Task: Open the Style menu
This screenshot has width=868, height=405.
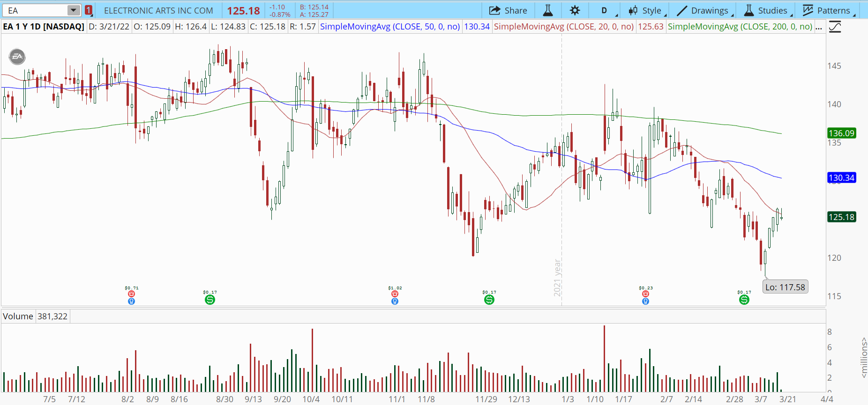Action: (x=647, y=10)
